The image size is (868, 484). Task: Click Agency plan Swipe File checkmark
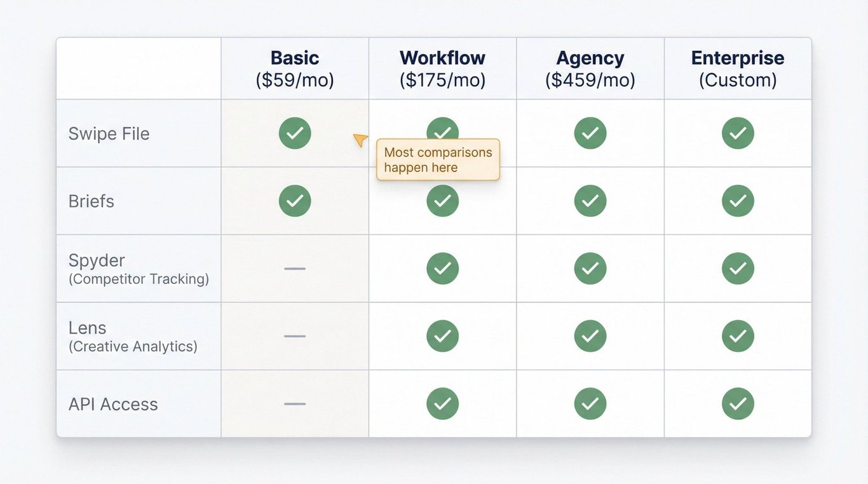tap(590, 133)
